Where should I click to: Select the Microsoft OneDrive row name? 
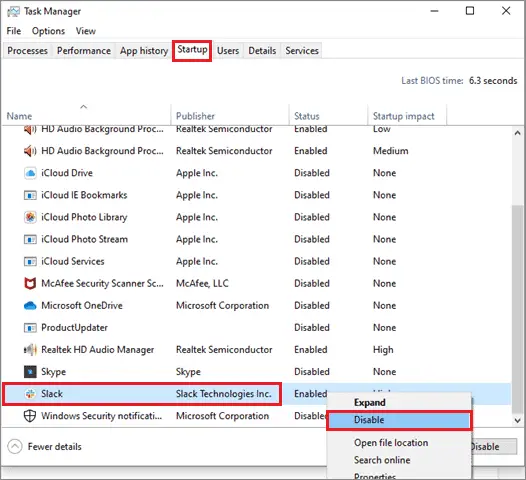pyautogui.click(x=82, y=306)
